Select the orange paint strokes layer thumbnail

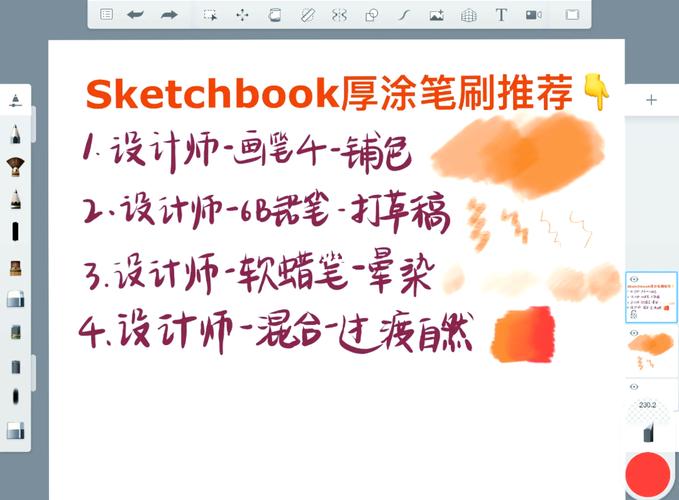(x=651, y=351)
